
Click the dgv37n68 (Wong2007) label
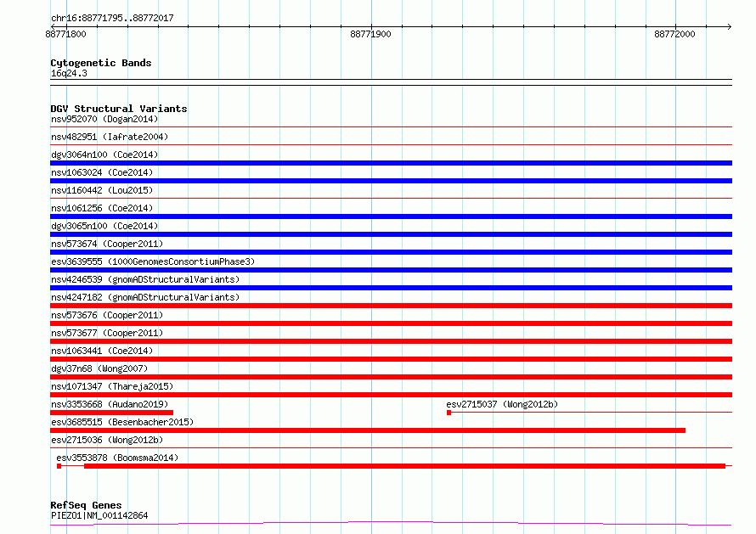click(99, 368)
